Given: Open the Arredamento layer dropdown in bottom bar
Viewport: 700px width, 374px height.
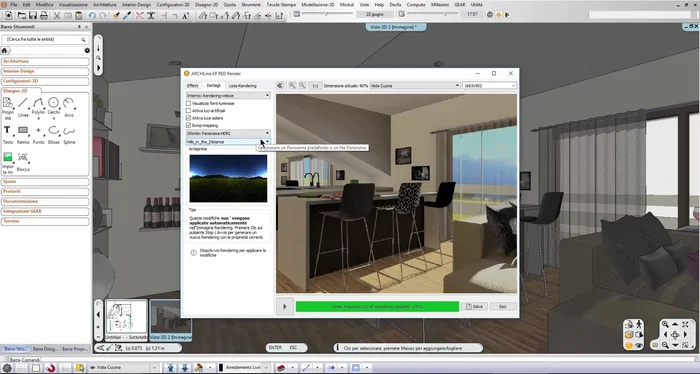Looking at the screenshot, I should pos(244,368).
